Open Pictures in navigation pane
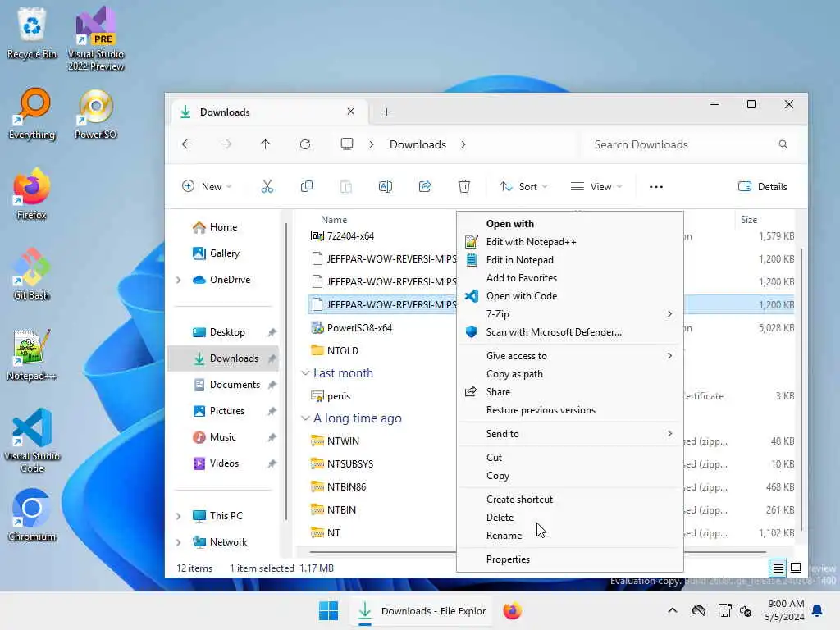 pyautogui.click(x=226, y=411)
